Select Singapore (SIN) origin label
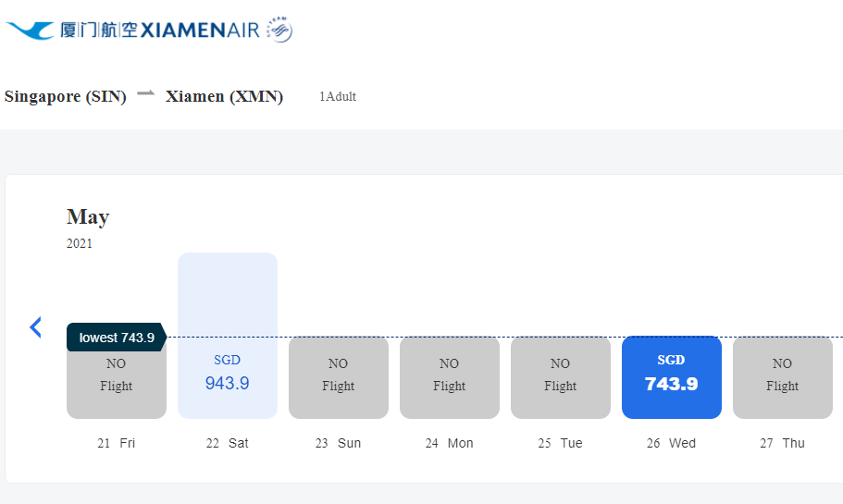The height and width of the screenshot is (504, 843). pyautogui.click(x=66, y=96)
